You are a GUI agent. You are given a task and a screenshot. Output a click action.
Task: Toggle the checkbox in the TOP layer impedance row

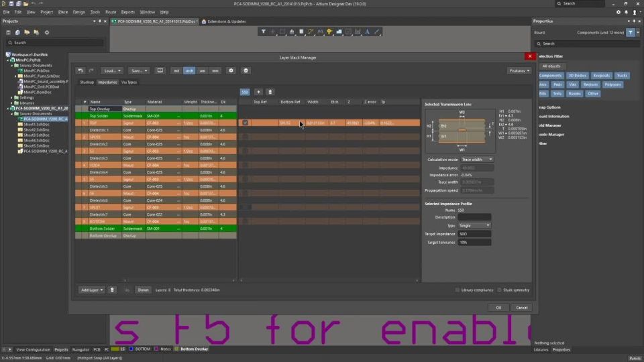pyautogui.click(x=245, y=123)
